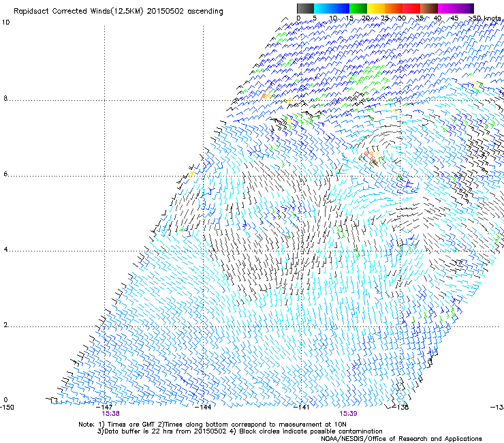
Task: Click the latitude label 8
Action: [x=5, y=98]
